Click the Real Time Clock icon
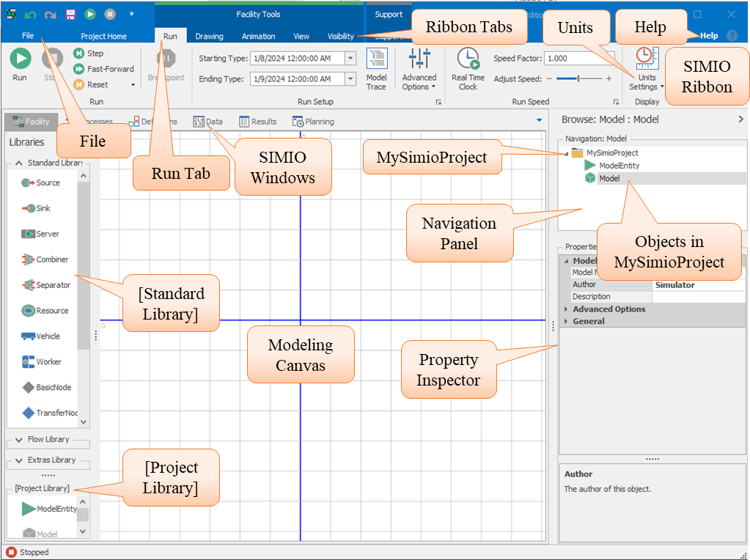 (468, 59)
